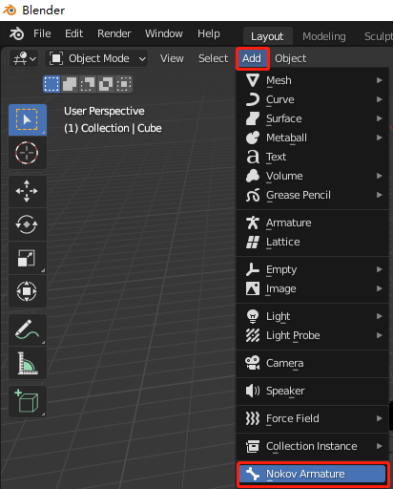Screen dimensions: 394x489
Task: Pick the Annotate pencil tool
Action: pyautogui.click(x=27, y=330)
